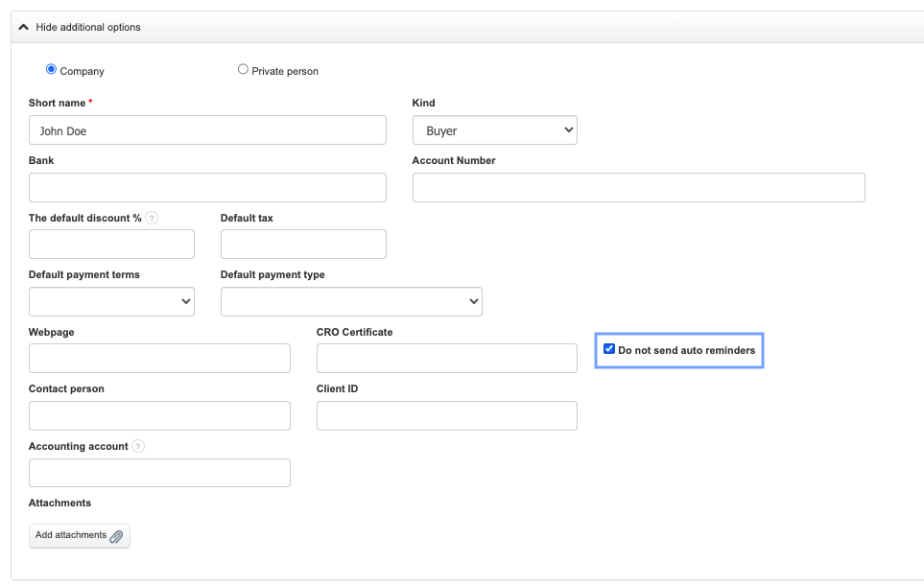
Task: Open the Default payment type dropdown
Action: [x=351, y=301]
